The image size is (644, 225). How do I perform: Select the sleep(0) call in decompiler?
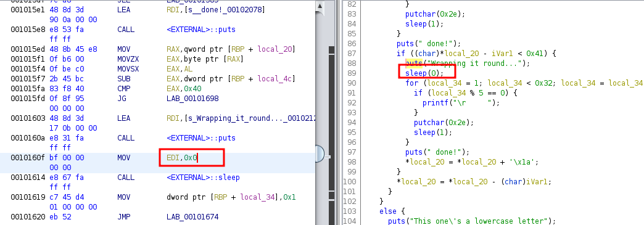(x=424, y=73)
